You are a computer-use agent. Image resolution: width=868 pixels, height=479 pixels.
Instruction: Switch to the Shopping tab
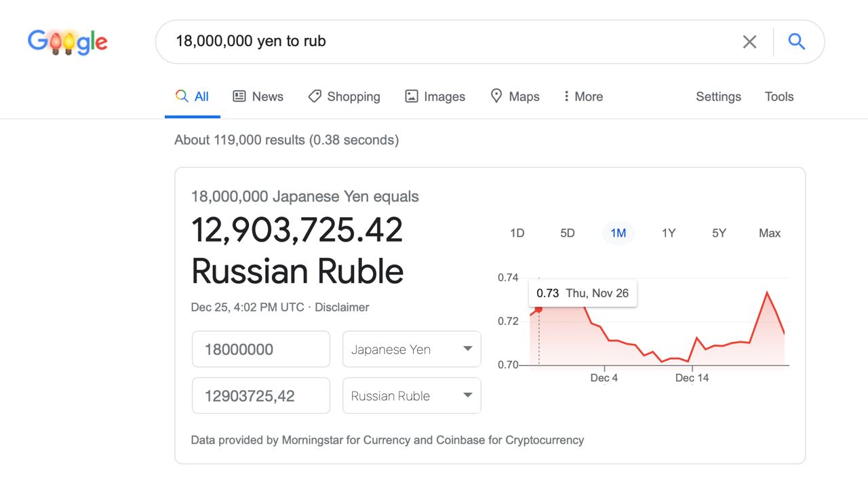[x=344, y=96]
